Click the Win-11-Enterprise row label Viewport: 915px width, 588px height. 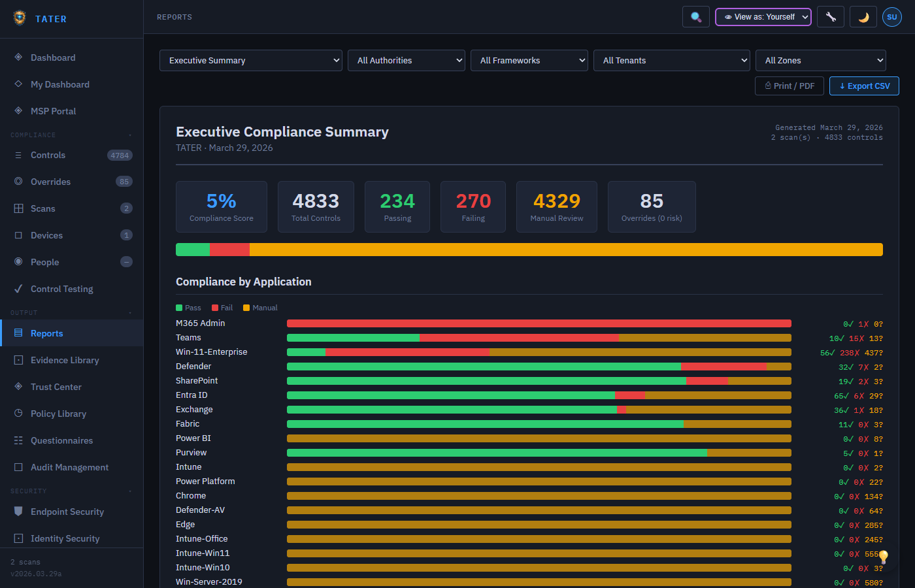click(212, 352)
